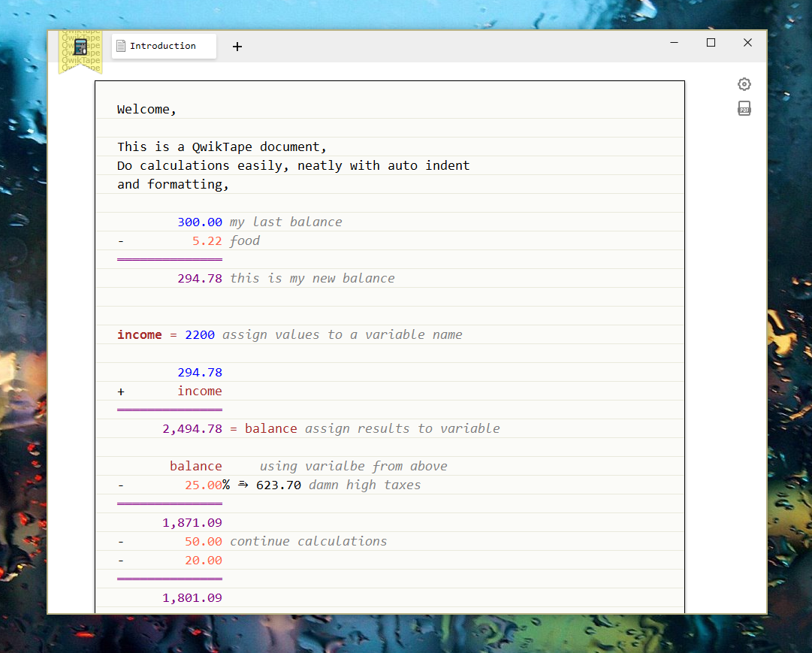Click the line starting "Do calculations easily"
The image size is (812, 653).
(x=293, y=165)
